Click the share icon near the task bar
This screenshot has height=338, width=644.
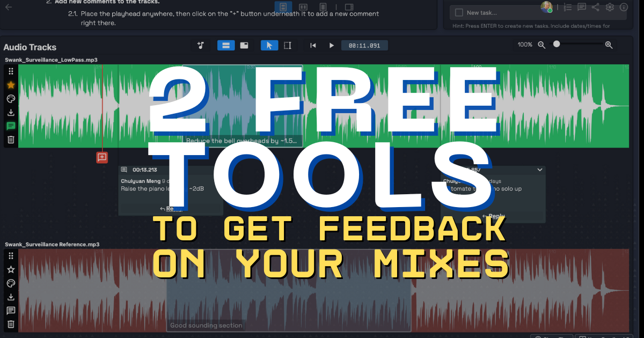tap(595, 7)
